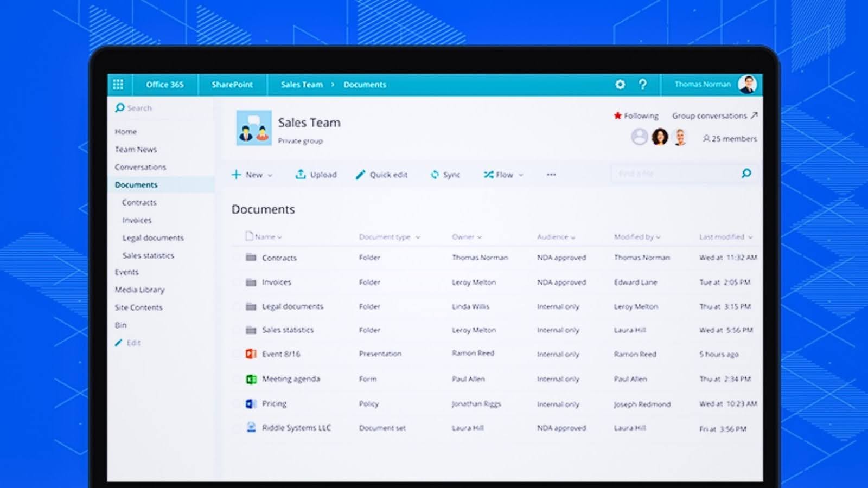Click the 25 members link
The width and height of the screenshot is (868, 488).
click(x=729, y=139)
